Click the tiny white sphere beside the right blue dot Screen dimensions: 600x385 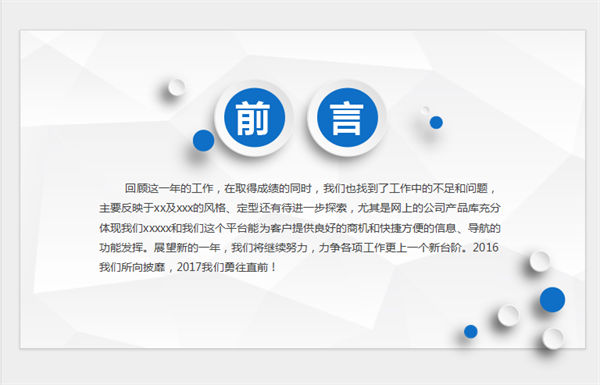(x=425, y=110)
